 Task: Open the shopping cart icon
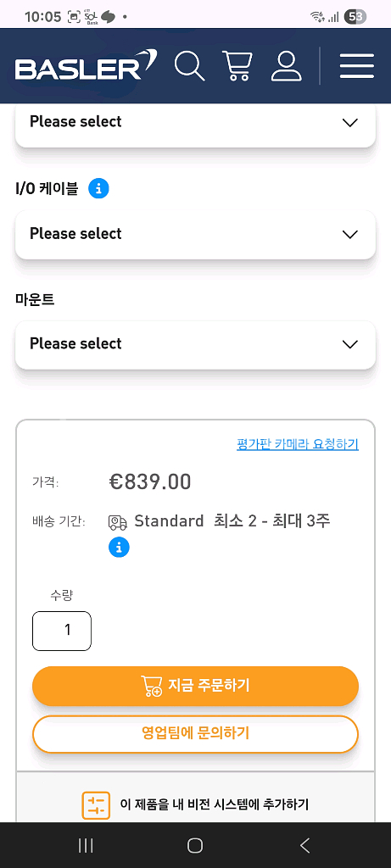click(237, 65)
